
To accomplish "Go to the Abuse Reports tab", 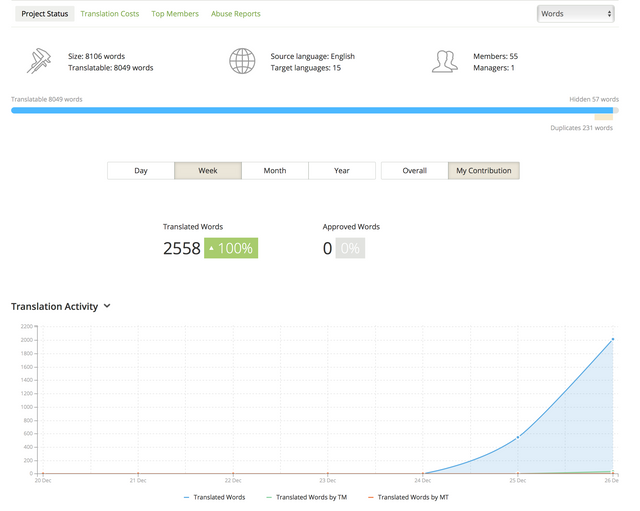I will [236, 14].
